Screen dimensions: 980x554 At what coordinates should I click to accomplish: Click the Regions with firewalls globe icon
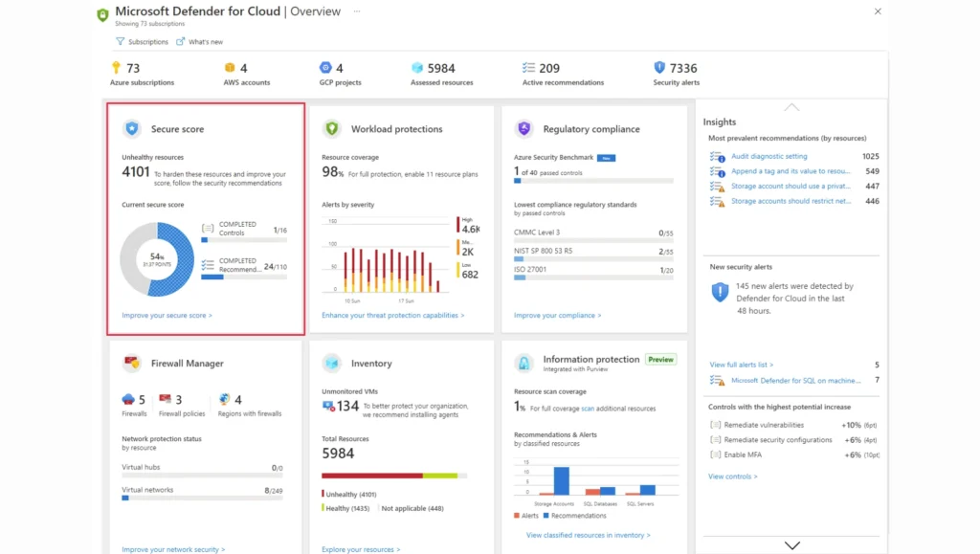[224, 399]
